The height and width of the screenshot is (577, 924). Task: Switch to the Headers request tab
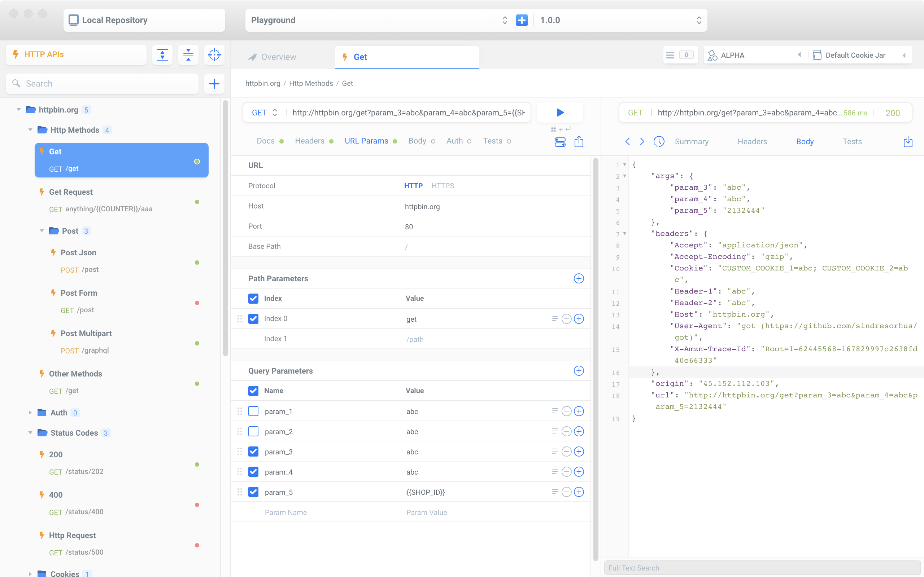(x=310, y=141)
